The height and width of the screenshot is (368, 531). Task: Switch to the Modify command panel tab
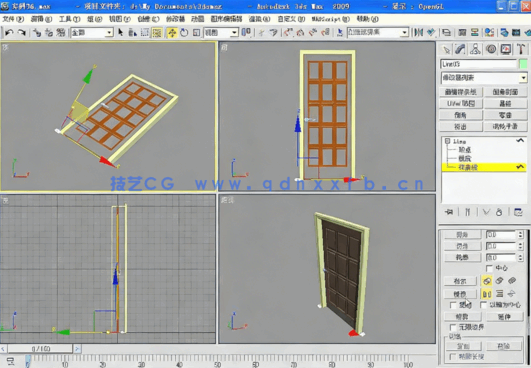click(461, 49)
